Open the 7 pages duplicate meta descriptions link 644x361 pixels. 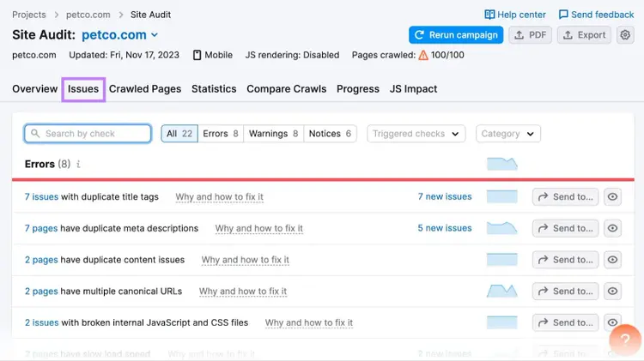41,228
